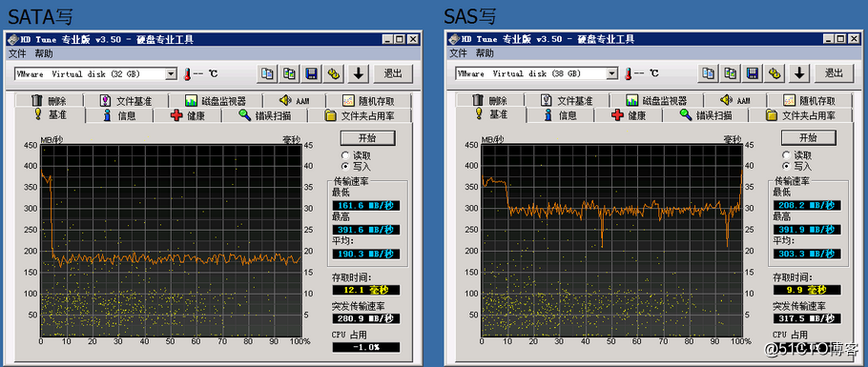Viewport: 868px width, 367px height.
Task: Switch to 随机存取 tab in SATA window
Action: click(369, 101)
